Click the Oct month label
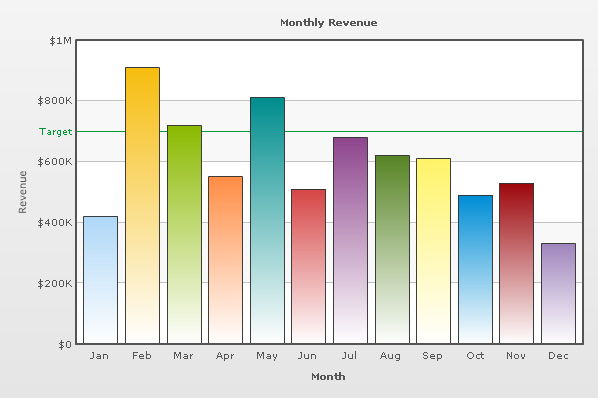598x398 pixels. point(475,356)
